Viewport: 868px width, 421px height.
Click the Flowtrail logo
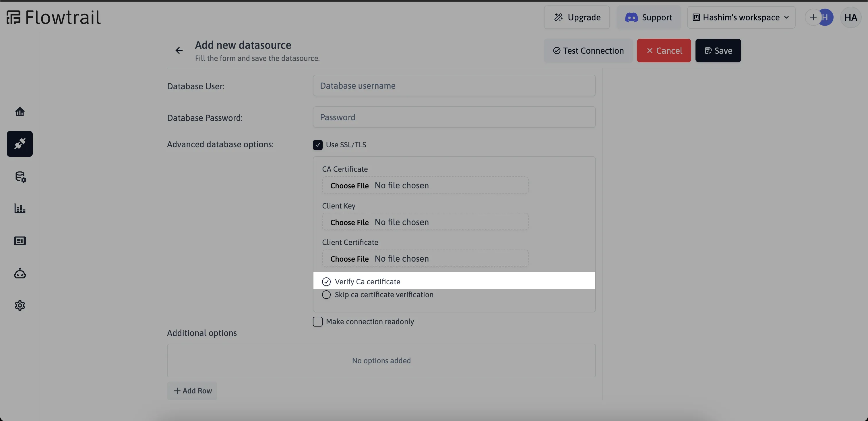(x=53, y=17)
